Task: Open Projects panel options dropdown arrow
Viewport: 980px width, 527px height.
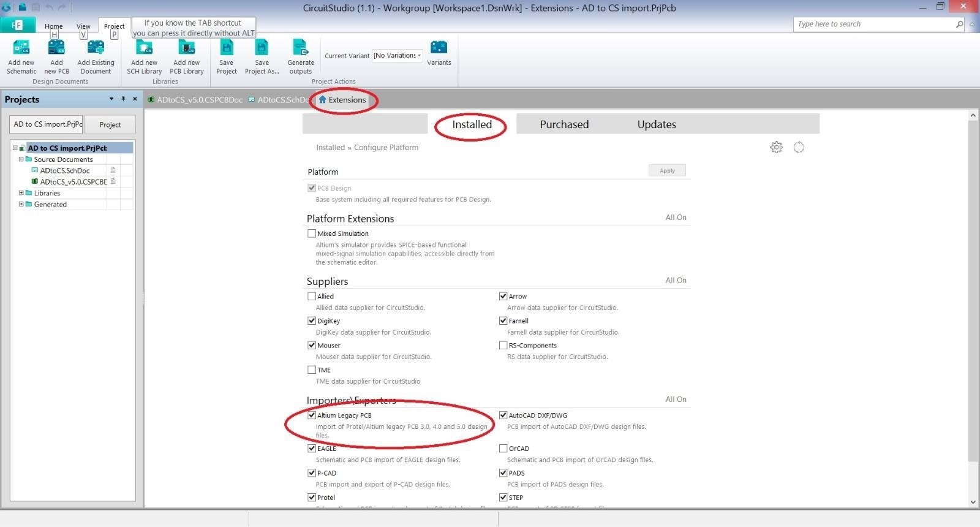Action: pos(111,99)
